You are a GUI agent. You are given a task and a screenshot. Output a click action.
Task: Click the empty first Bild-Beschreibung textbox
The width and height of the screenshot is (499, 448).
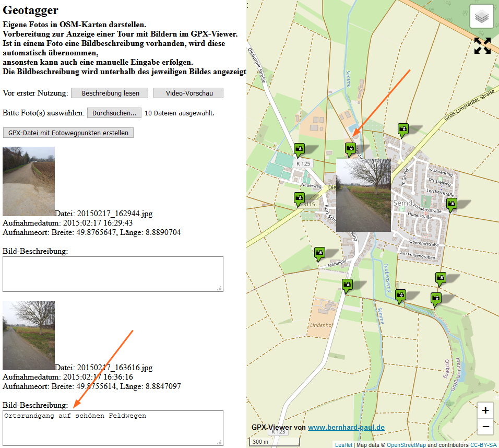coord(113,274)
